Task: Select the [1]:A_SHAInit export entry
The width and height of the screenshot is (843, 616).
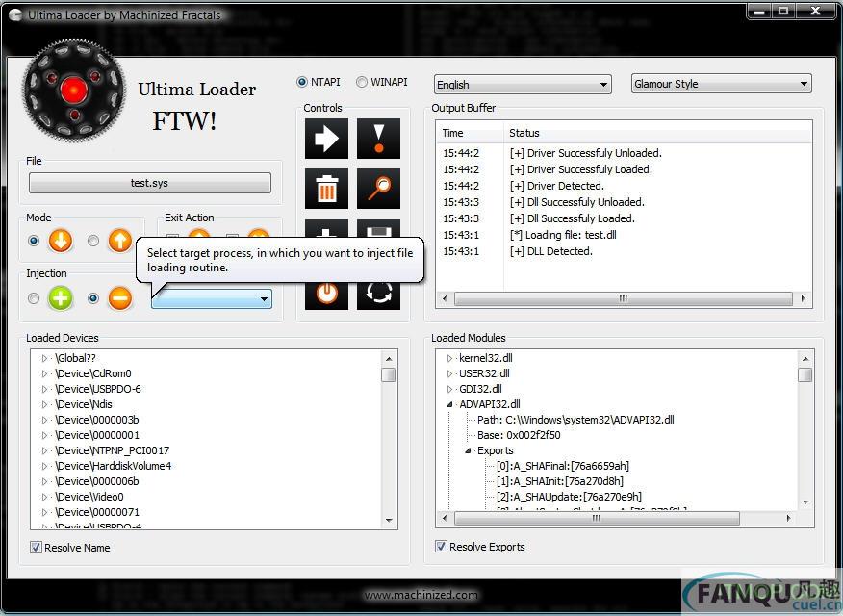Action: [x=559, y=481]
